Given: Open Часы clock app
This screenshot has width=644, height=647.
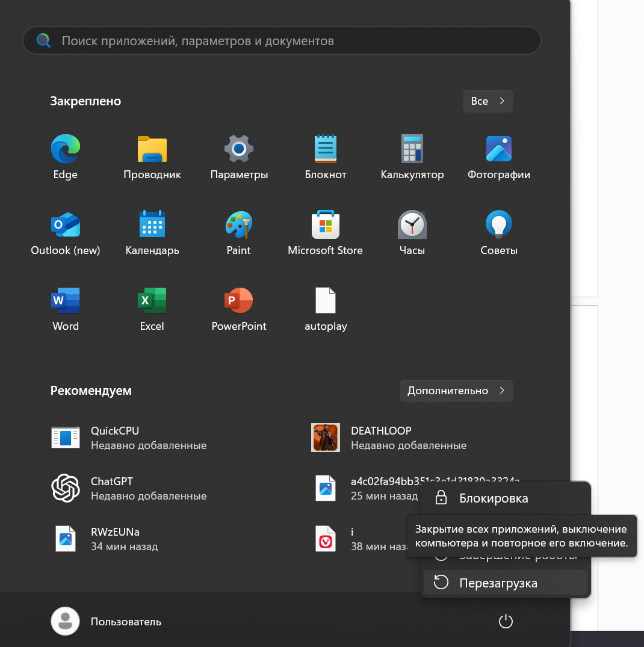Looking at the screenshot, I should [x=412, y=233].
